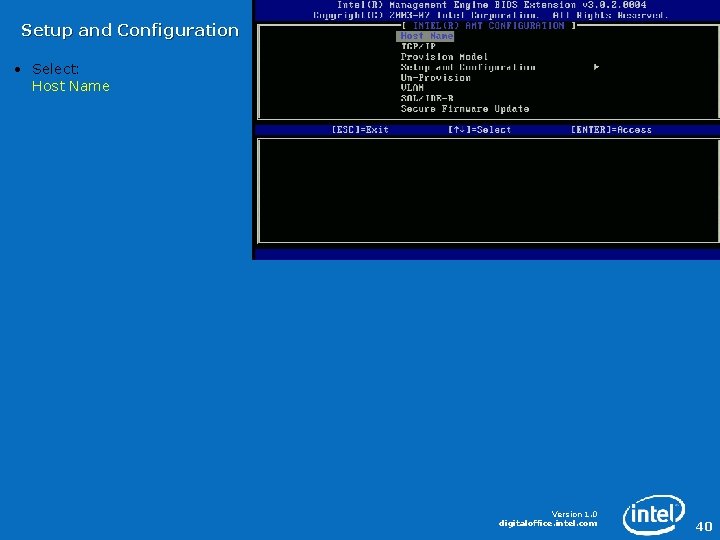Click the [ESC]=Exit hint text

click(x=360, y=130)
